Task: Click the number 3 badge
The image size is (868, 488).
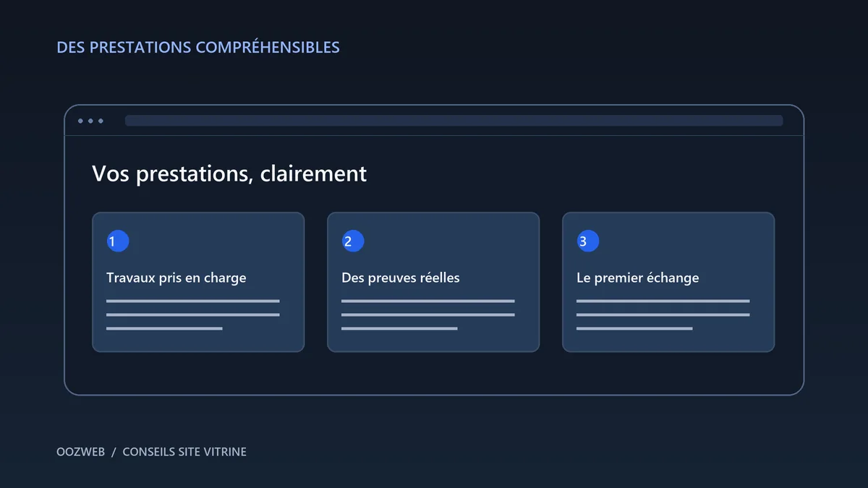Action: [588, 241]
